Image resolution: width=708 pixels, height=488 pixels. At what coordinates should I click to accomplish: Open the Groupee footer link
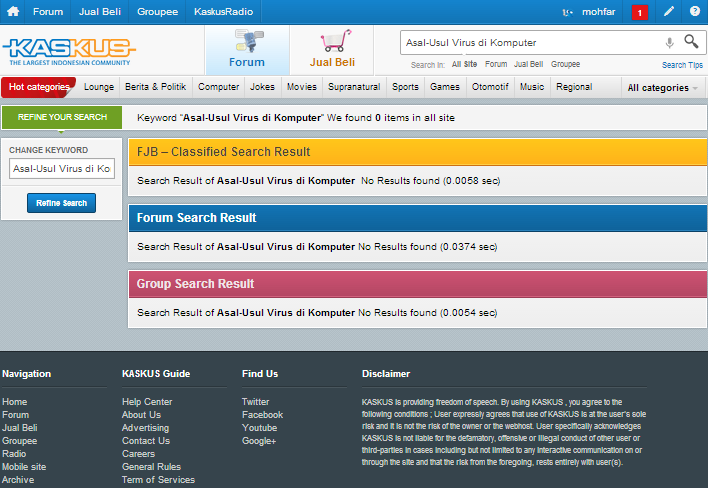[x=19, y=441]
